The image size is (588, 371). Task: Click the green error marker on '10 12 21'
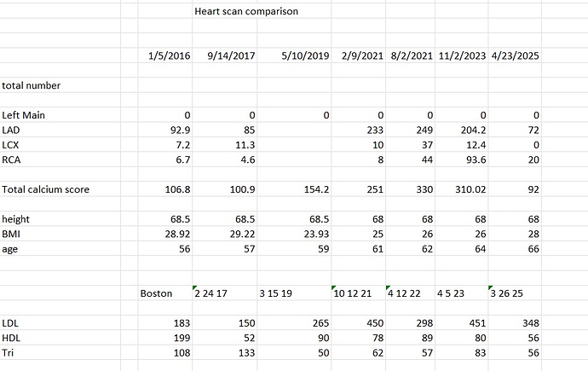click(333, 287)
